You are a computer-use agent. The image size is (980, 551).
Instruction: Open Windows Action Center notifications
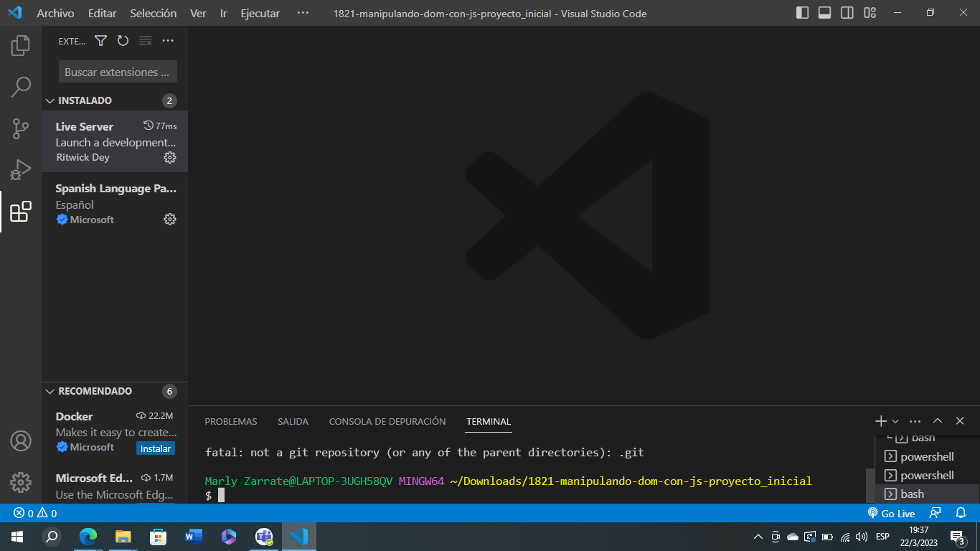pos(957,537)
